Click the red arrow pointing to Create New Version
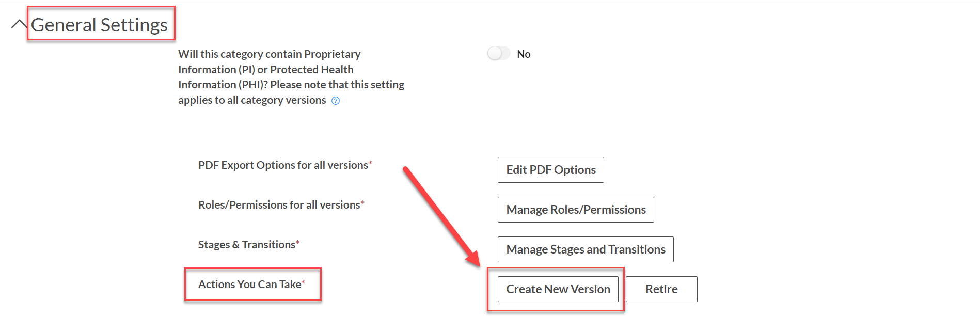The width and height of the screenshot is (980, 316). 441,216
